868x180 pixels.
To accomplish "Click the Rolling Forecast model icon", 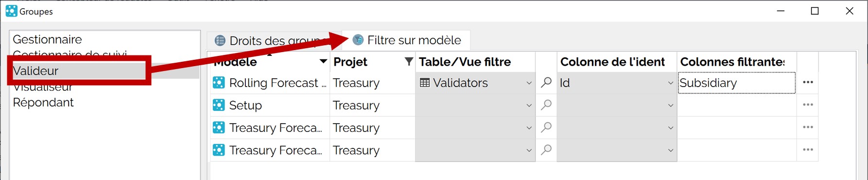I will [219, 83].
